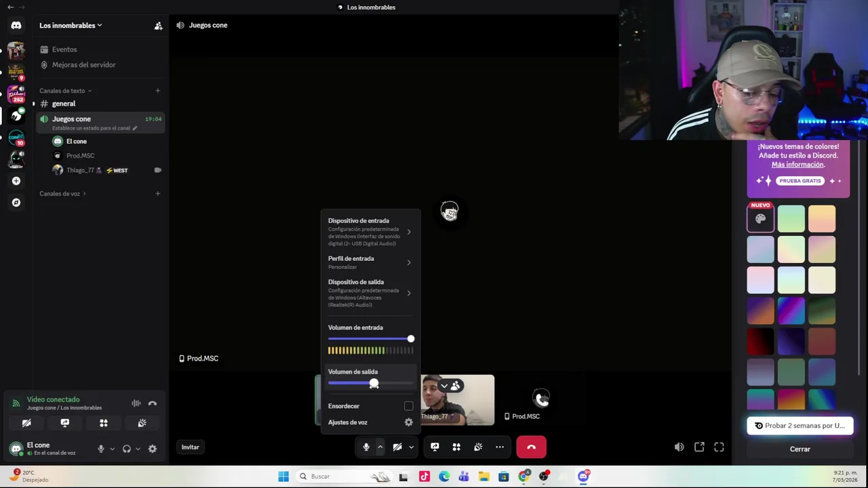Click the call volume speaker icon

[679, 447]
